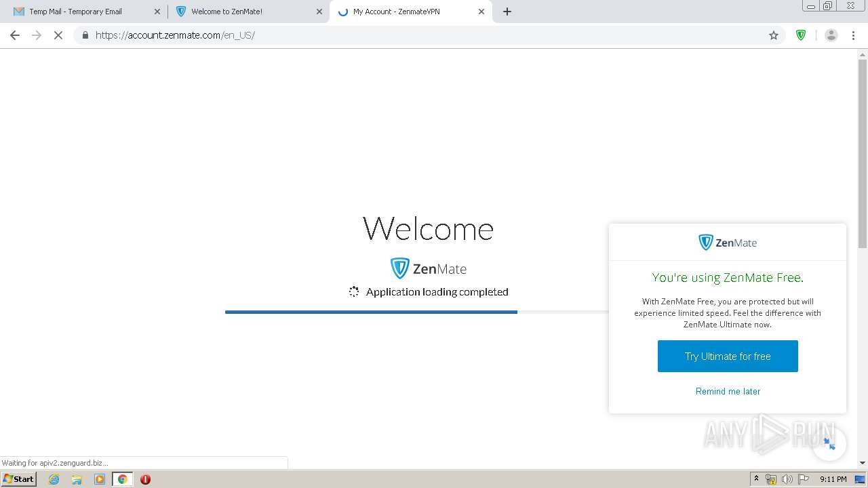Viewport: 868px width, 488px height.
Task: Open the Windows Start button
Action: [19, 479]
